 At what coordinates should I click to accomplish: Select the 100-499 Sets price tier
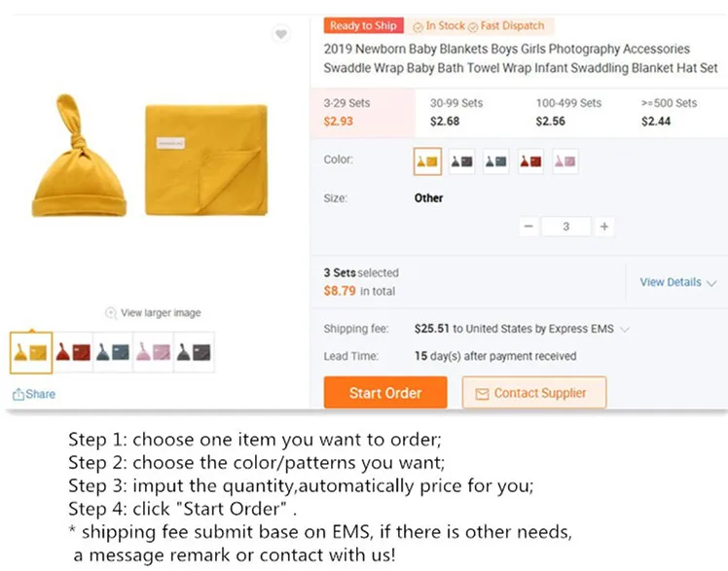pyautogui.click(x=568, y=112)
